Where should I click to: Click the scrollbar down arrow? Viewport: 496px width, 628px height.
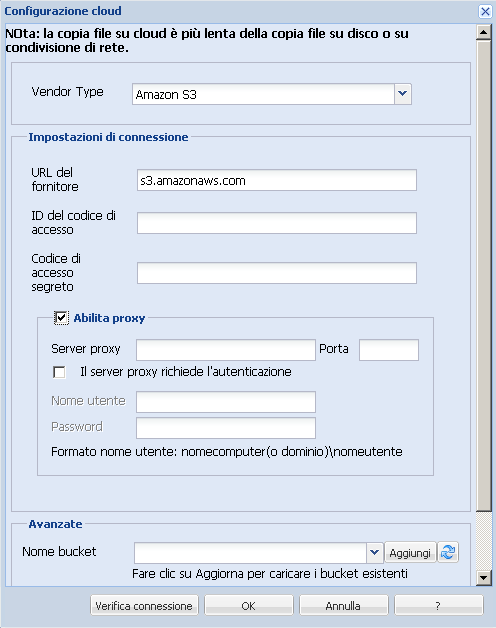click(x=484, y=578)
